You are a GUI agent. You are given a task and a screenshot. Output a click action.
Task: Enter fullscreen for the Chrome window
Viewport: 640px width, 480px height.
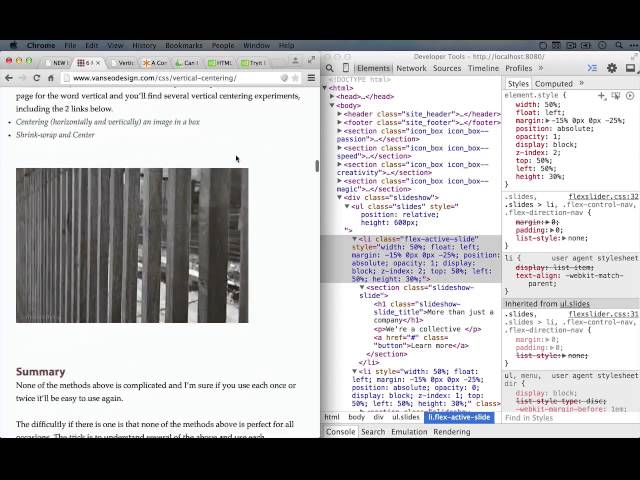pyautogui.click(x=311, y=60)
